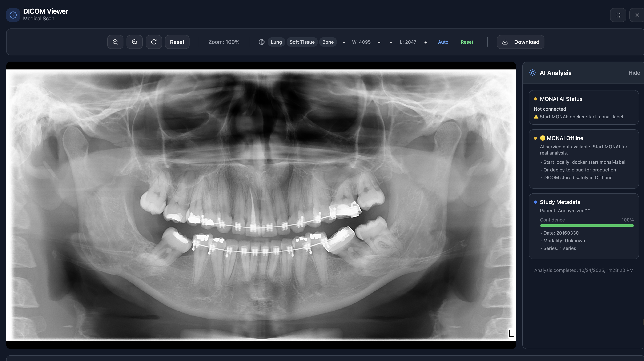The width and height of the screenshot is (644, 361).
Task: Click the exit fullscreen icon
Action: coord(618,15)
